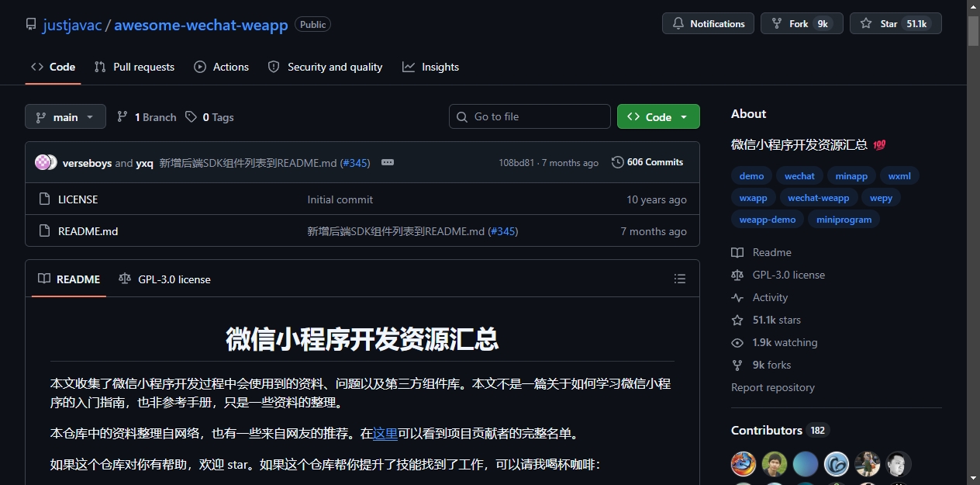Click the page scrollbar up arrow
Image resolution: width=980 pixels, height=485 pixels.
[974, 6]
